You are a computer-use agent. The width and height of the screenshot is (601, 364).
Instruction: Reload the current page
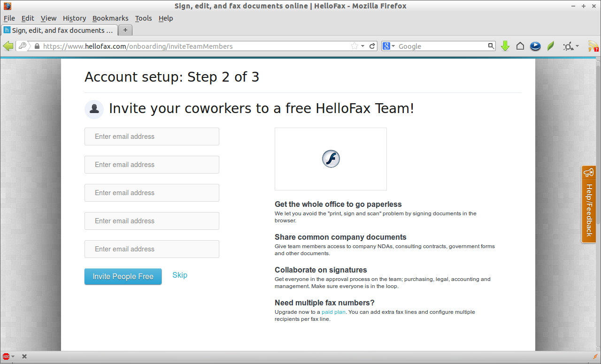[372, 46]
